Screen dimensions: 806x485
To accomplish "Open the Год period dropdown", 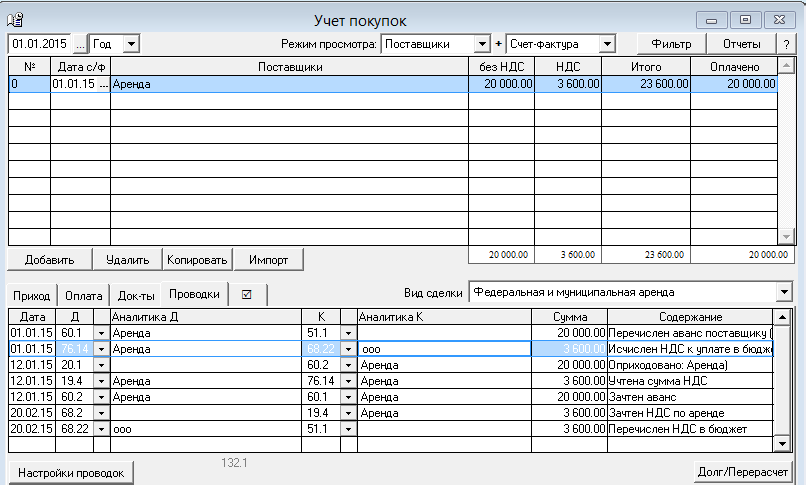I will pyautogui.click(x=130, y=44).
